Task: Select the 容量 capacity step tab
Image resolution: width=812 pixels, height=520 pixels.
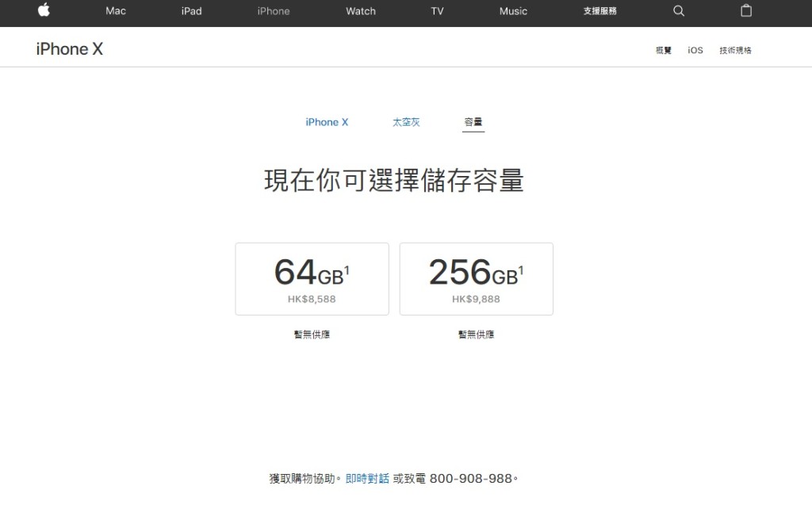Action: click(x=473, y=122)
